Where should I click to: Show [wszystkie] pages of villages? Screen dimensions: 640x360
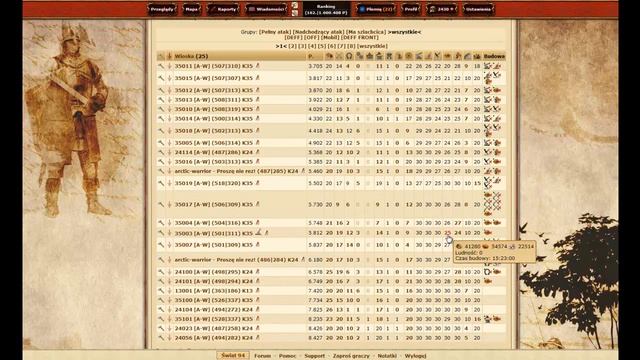[372, 46]
